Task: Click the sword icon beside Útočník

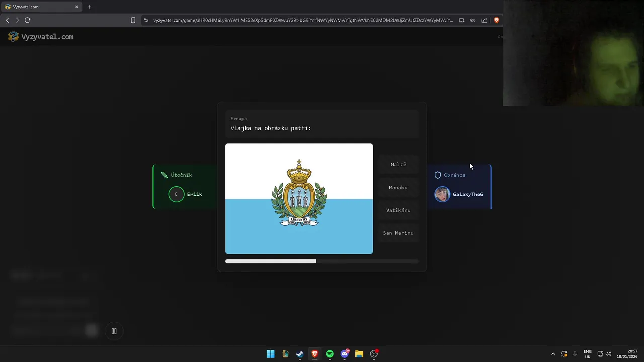Action: (x=164, y=175)
